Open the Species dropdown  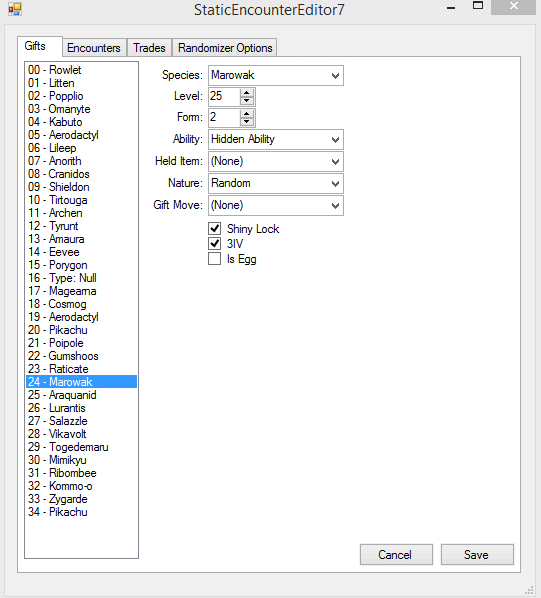point(276,76)
